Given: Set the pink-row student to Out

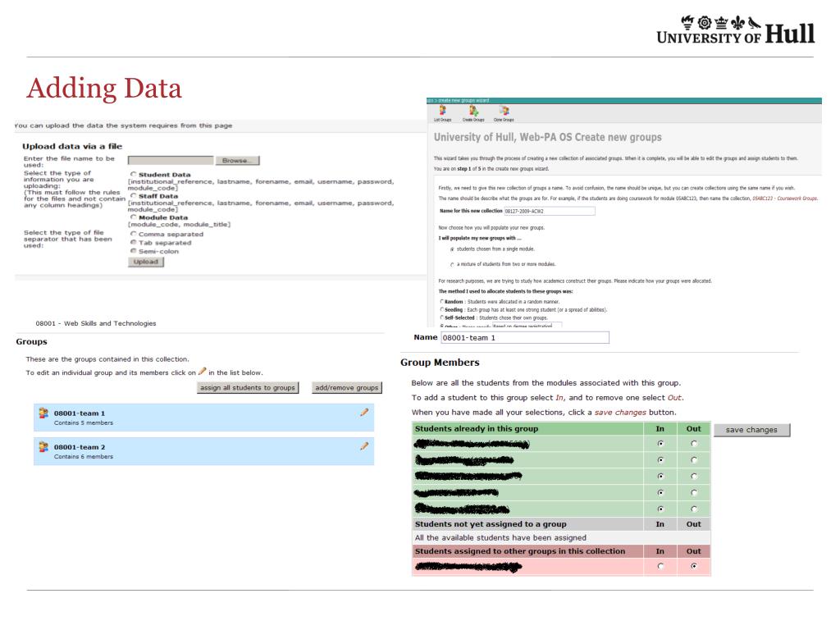Looking at the screenshot, I should click(694, 566).
